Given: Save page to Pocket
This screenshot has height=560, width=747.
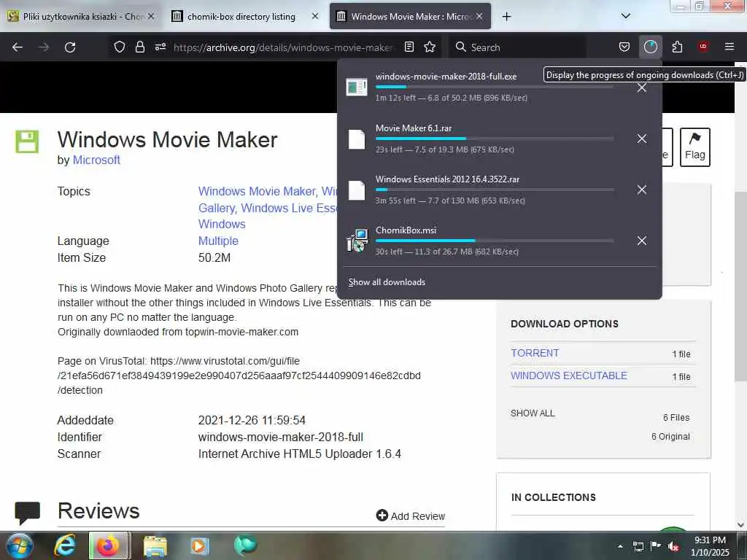Looking at the screenshot, I should click(x=624, y=47).
